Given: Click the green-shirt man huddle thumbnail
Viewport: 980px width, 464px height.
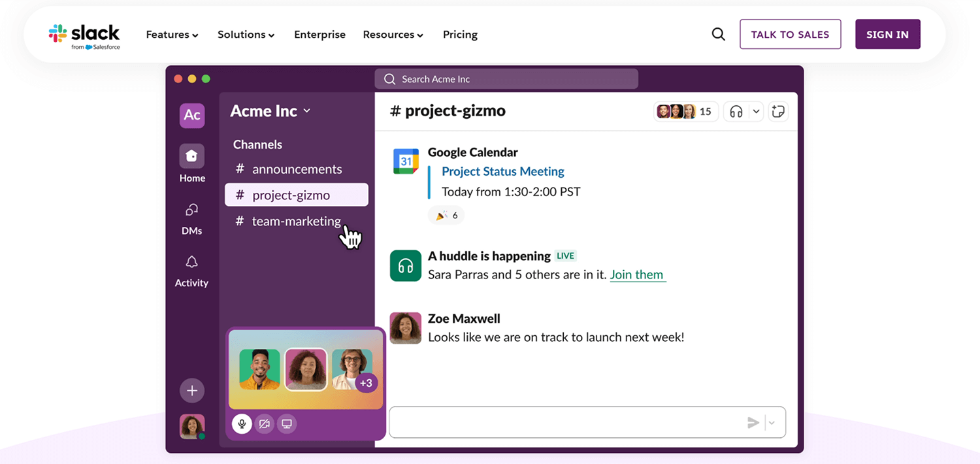Looking at the screenshot, I should pos(259,369).
